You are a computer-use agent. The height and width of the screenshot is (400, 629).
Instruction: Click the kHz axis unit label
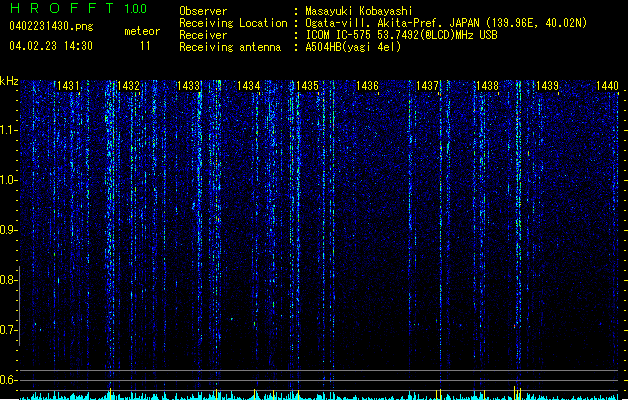coord(9,81)
